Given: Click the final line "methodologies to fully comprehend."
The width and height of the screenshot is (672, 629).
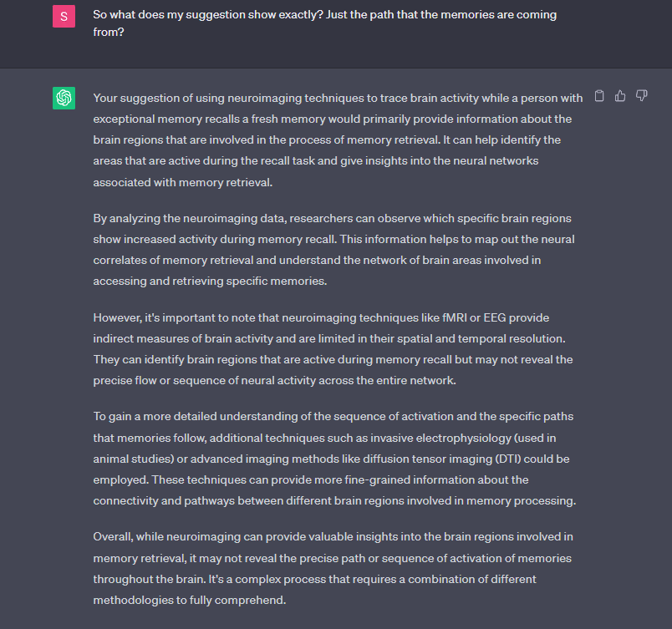Looking at the screenshot, I should (190, 600).
